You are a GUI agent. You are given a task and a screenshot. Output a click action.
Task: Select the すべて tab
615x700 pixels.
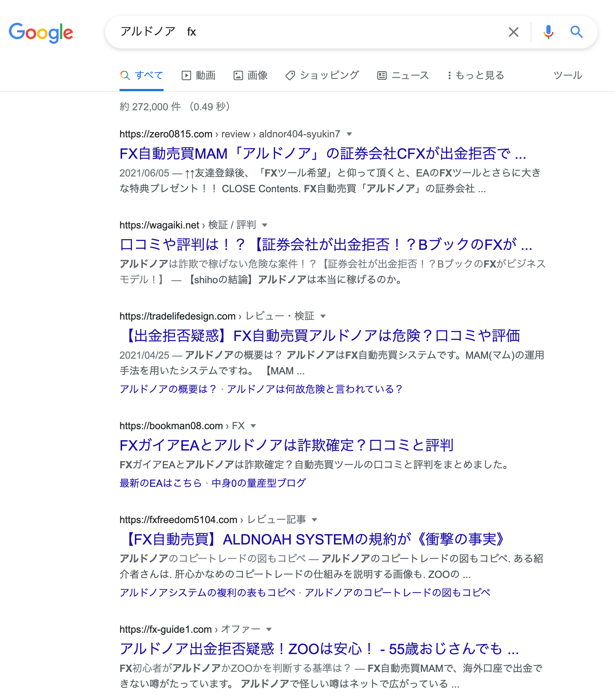pyautogui.click(x=142, y=75)
